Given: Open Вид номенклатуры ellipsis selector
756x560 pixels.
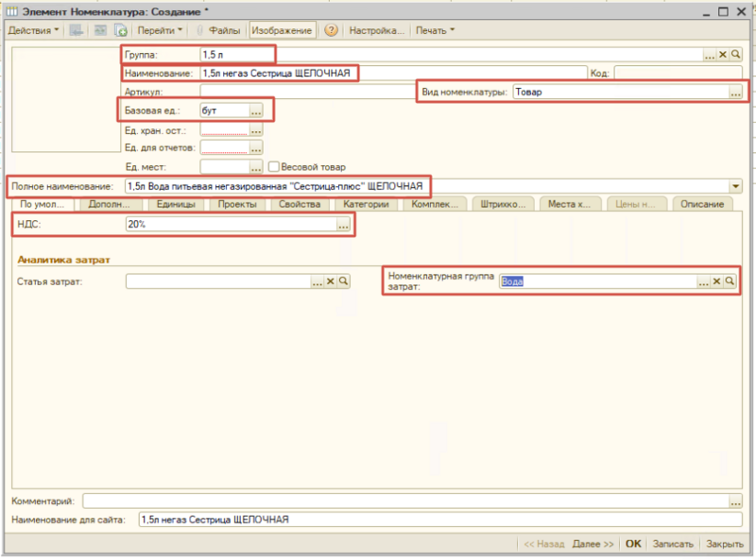Looking at the screenshot, I should point(735,92).
